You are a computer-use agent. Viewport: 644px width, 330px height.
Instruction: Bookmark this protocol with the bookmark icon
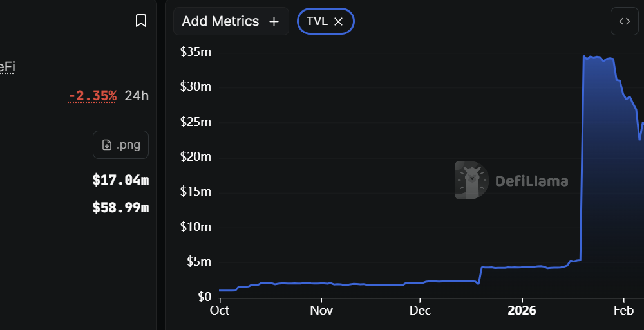coord(141,21)
